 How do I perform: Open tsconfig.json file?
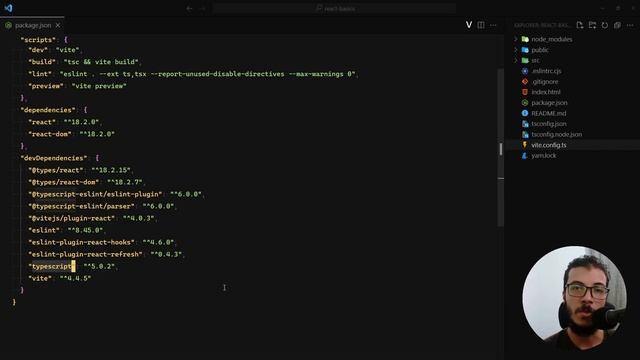(x=549, y=124)
